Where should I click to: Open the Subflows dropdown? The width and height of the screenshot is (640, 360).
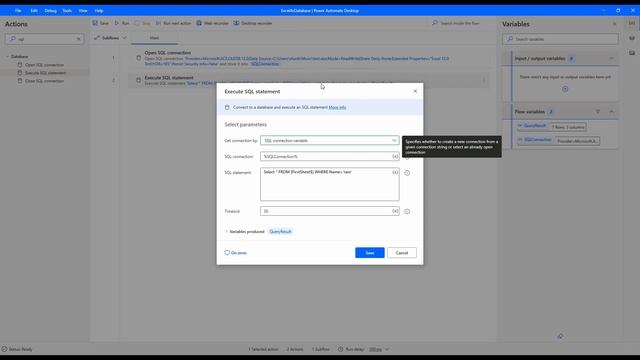[x=110, y=38]
